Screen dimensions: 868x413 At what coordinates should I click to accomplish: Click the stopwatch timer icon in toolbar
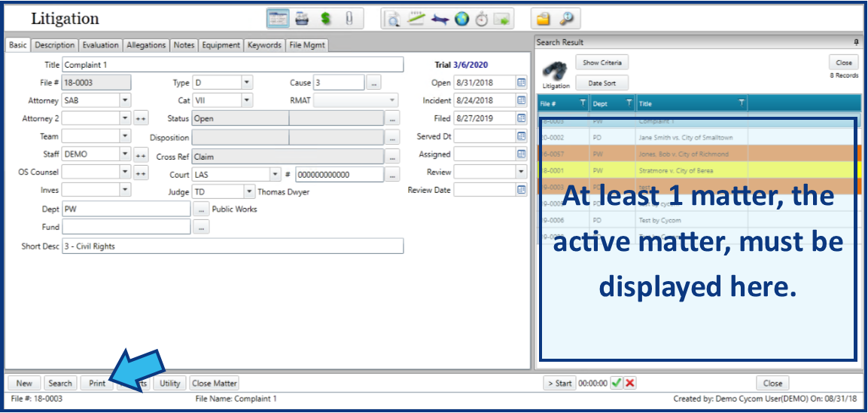(482, 20)
